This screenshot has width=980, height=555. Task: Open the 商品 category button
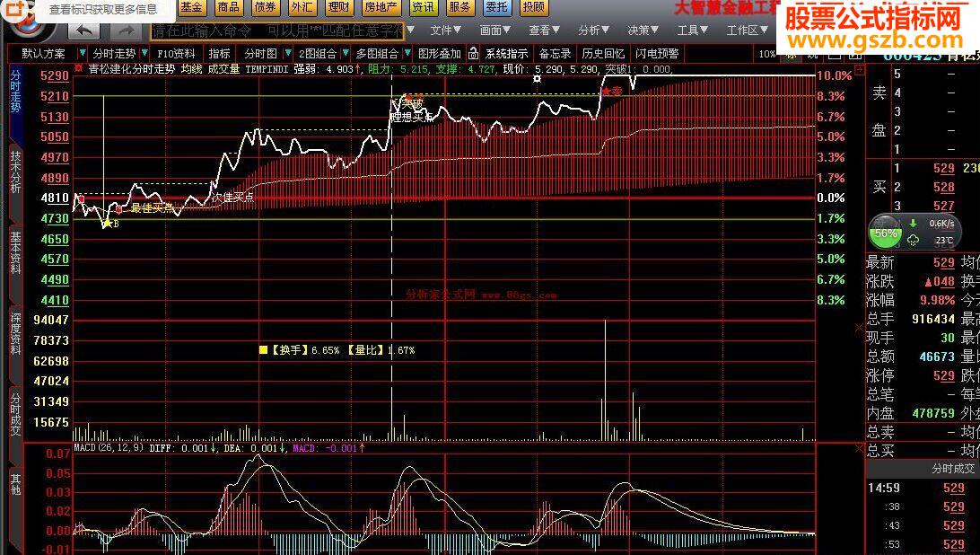(228, 7)
